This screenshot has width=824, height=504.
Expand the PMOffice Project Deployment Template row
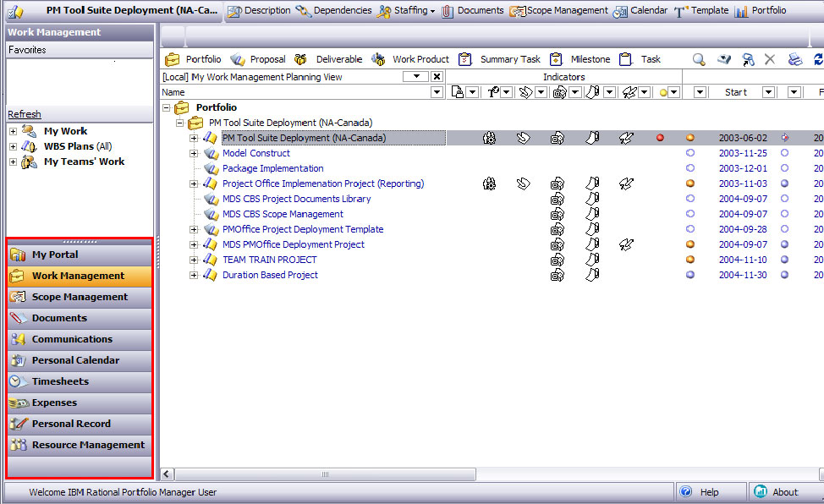[x=194, y=230]
